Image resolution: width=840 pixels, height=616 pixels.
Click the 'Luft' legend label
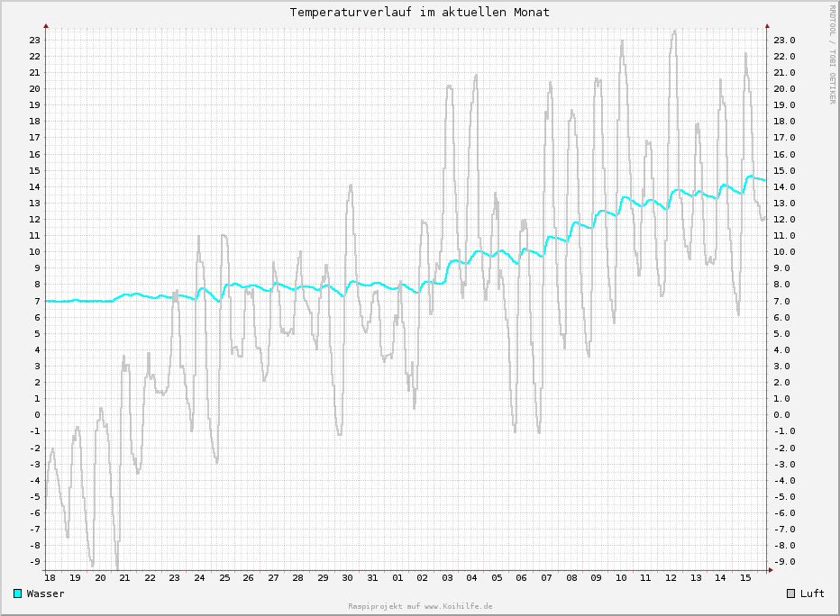pyautogui.click(x=812, y=593)
